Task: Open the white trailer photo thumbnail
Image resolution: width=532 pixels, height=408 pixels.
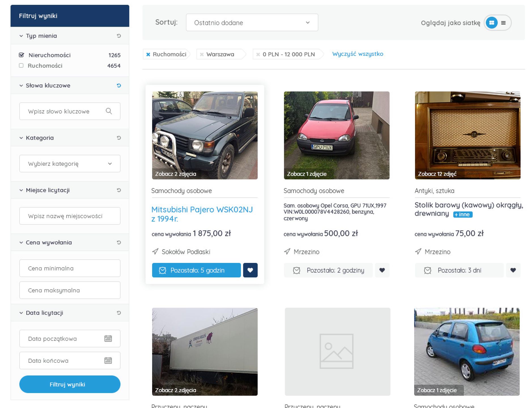Action: pyautogui.click(x=205, y=352)
